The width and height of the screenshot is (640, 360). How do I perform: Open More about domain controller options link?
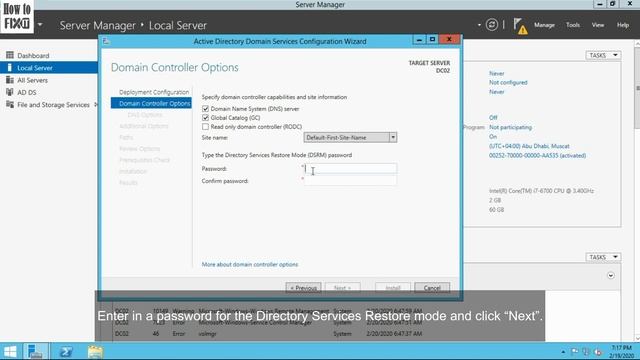[250, 264]
